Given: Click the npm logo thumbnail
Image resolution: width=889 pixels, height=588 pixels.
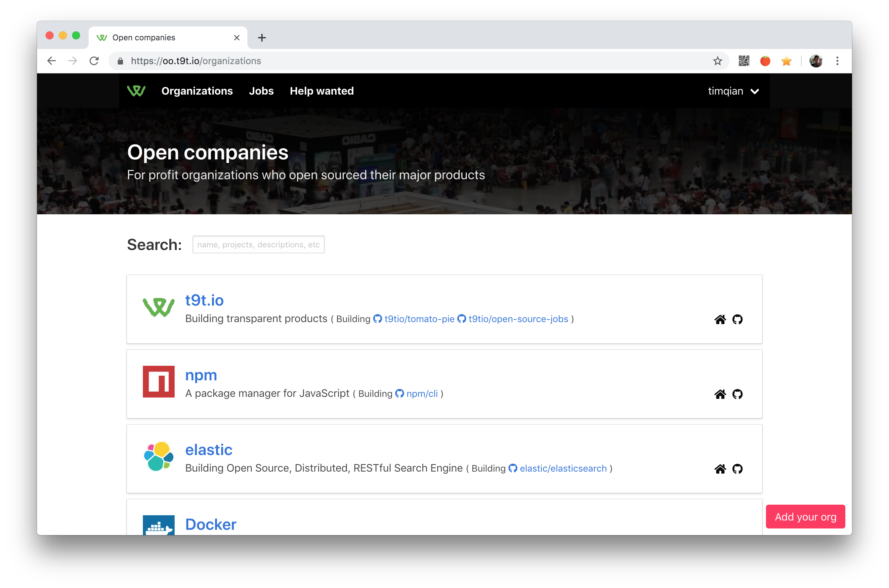Looking at the screenshot, I should point(159,381).
